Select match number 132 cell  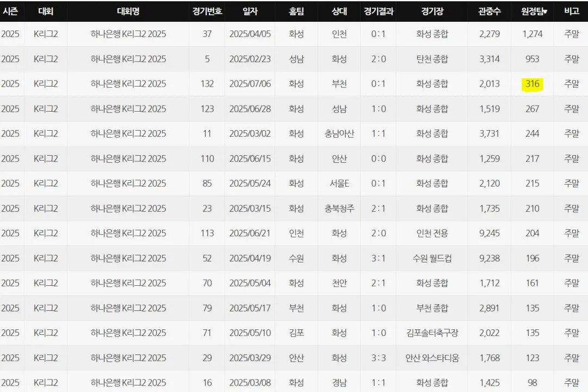(207, 84)
